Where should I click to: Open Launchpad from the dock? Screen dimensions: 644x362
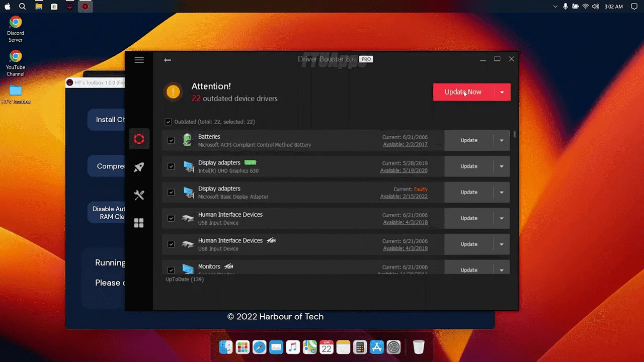tap(243, 347)
